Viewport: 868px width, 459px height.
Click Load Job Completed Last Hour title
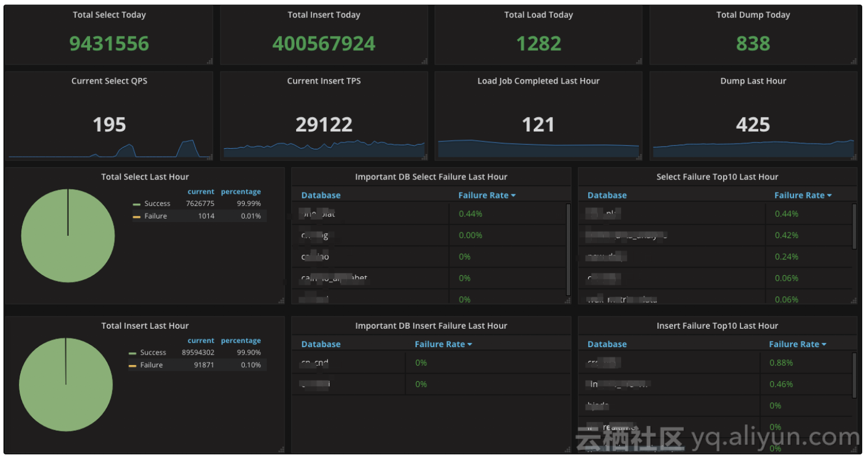click(x=538, y=81)
